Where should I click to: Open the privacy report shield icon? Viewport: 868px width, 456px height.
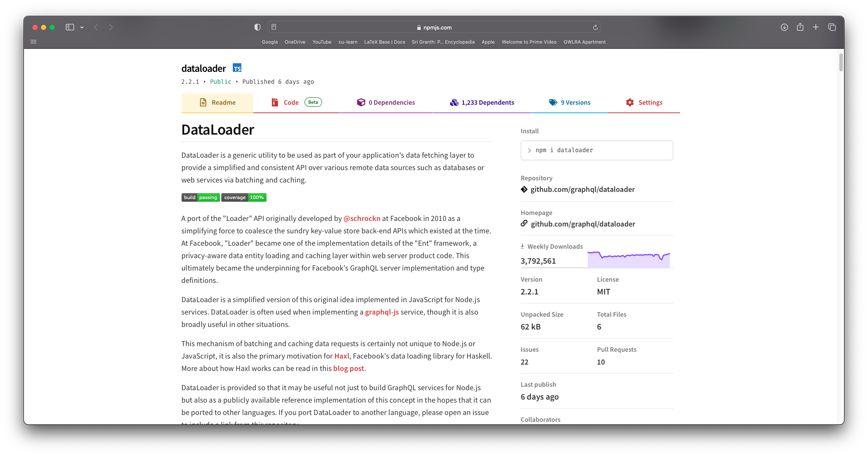[257, 27]
